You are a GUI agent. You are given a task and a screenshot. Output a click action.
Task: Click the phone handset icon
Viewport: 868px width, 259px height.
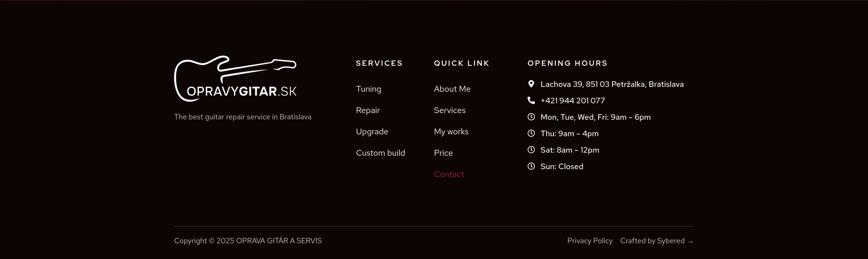(531, 101)
